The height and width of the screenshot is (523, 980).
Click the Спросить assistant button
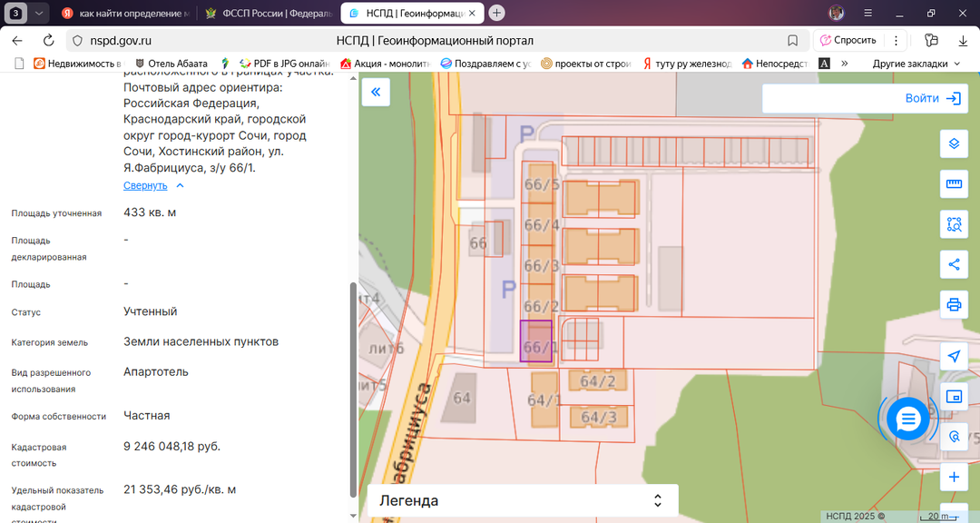[x=848, y=40]
